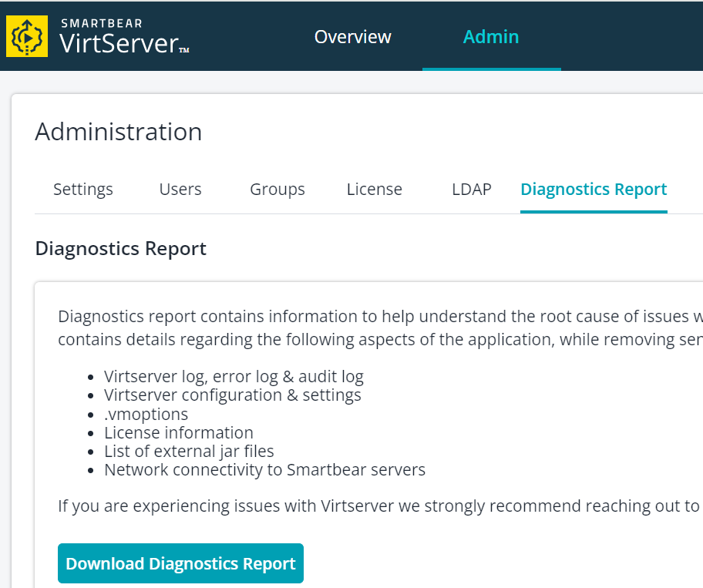Open the Users tab

180,189
